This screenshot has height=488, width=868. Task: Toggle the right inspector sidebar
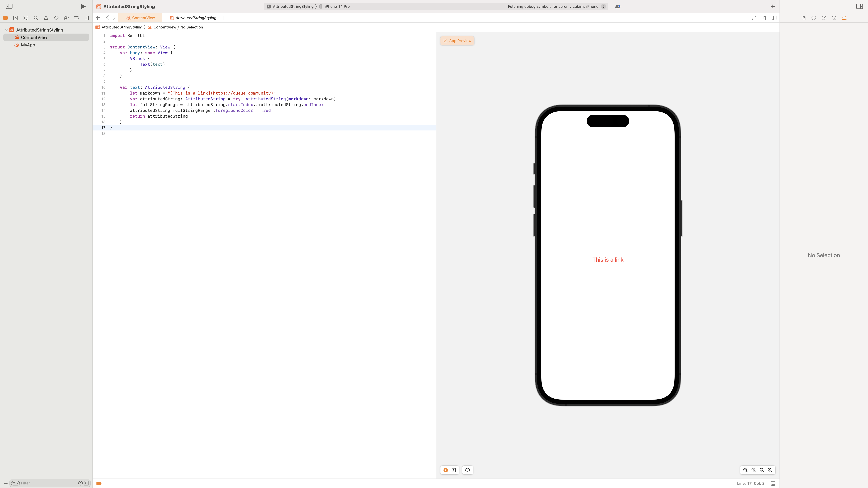859,6
